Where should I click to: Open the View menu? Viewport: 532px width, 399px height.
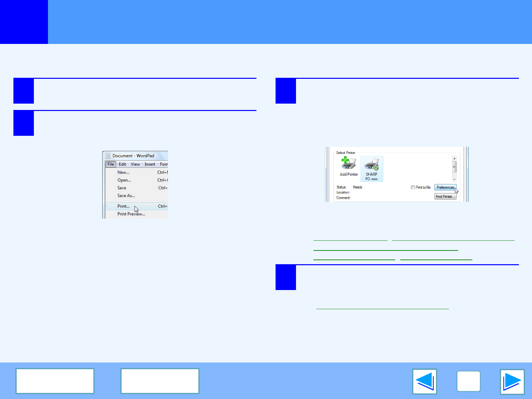135,164
